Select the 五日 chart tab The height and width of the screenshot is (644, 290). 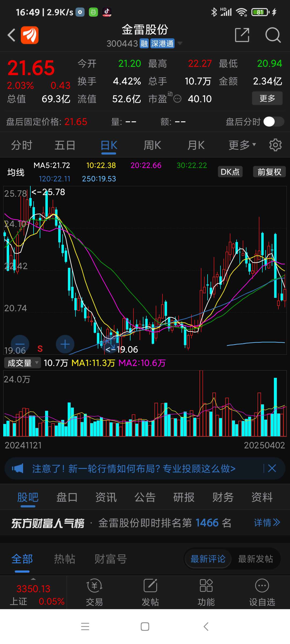65,145
